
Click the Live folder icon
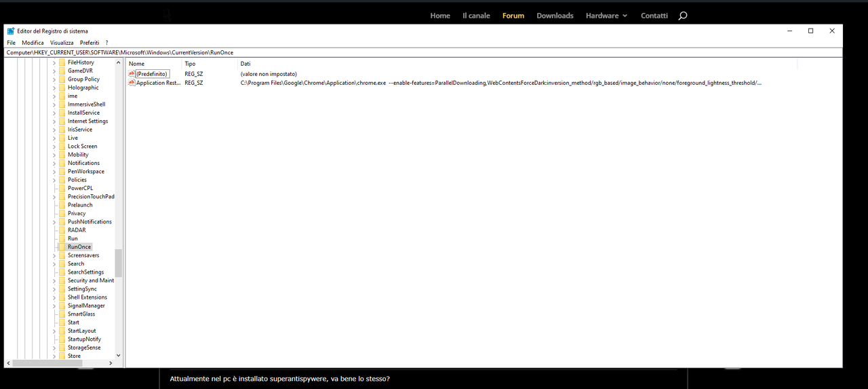tap(62, 138)
